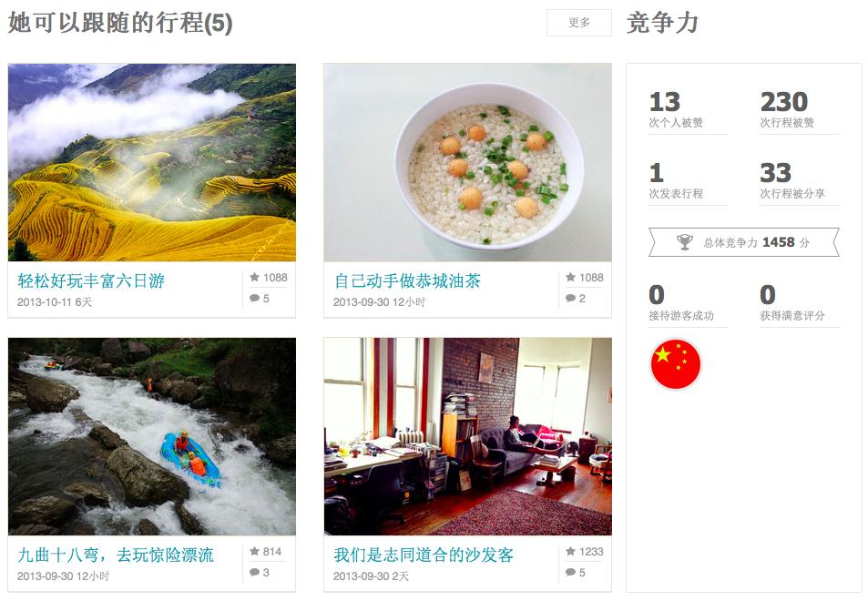Click the China flag badge

coord(675,364)
